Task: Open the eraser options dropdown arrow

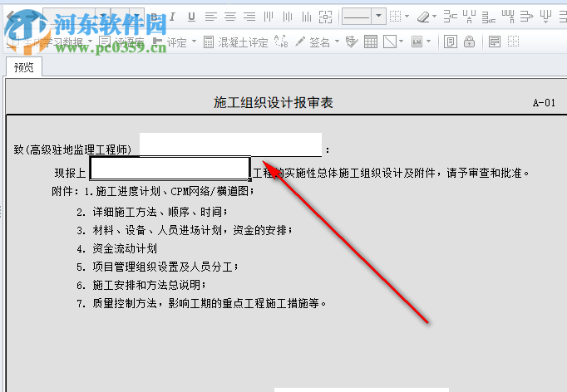Action: 434,17
